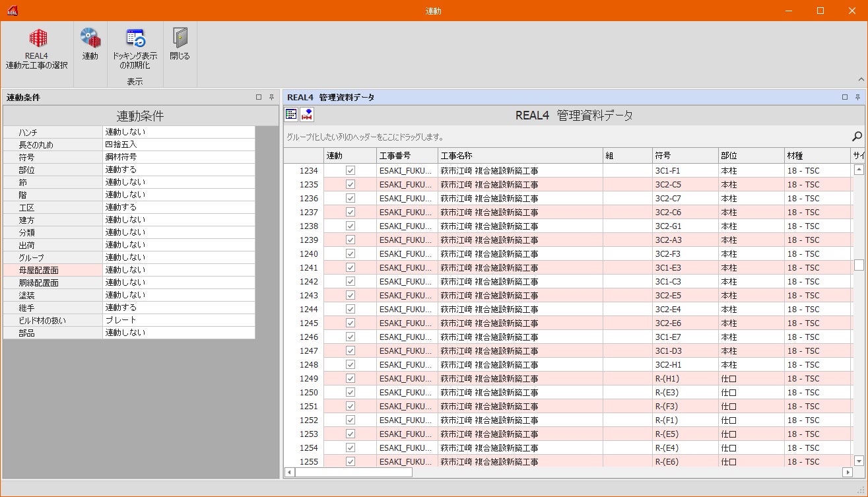Select 3C1-D3 cell in row 1247

pyautogui.click(x=685, y=350)
